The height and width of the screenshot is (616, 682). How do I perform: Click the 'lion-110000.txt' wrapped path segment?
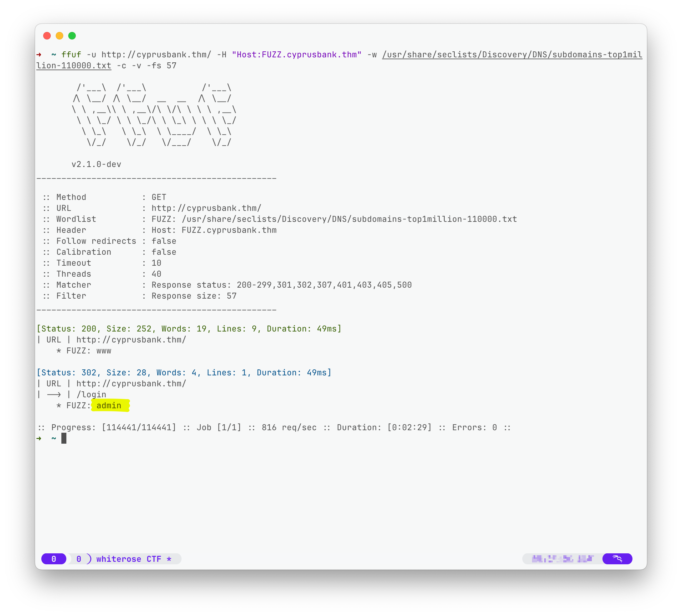[74, 66]
